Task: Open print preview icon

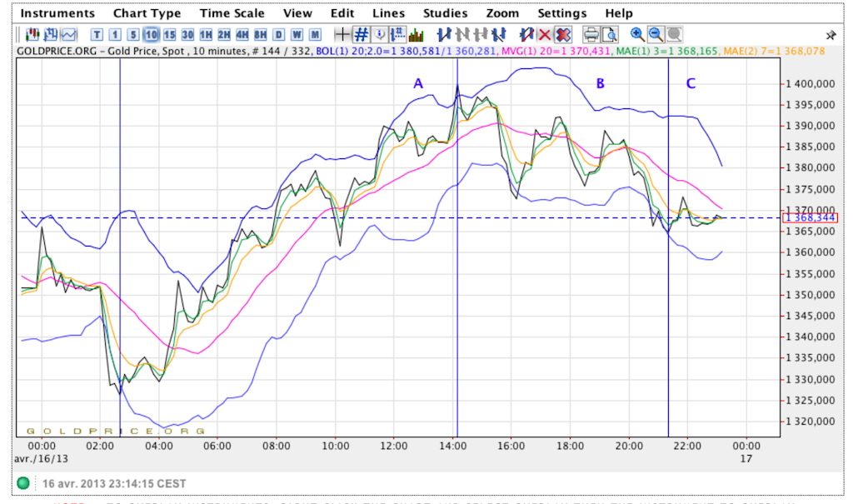Action: coord(610,35)
